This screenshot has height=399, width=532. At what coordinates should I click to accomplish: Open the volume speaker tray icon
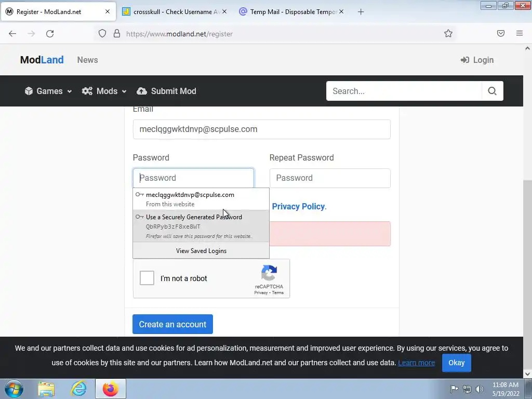click(x=480, y=389)
